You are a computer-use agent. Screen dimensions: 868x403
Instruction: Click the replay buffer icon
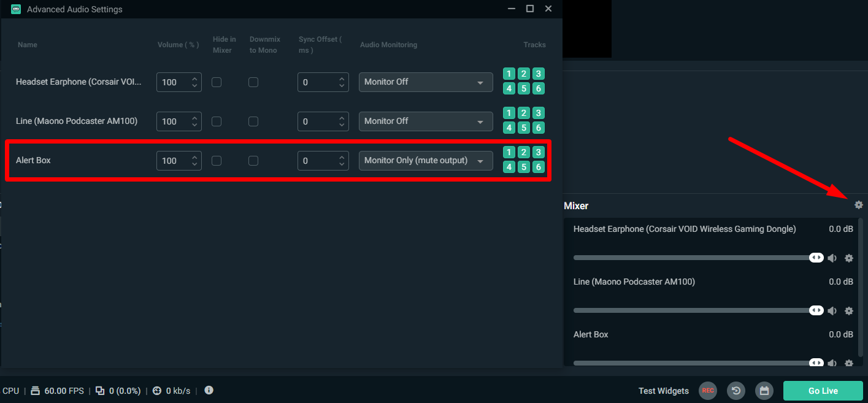(736, 391)
